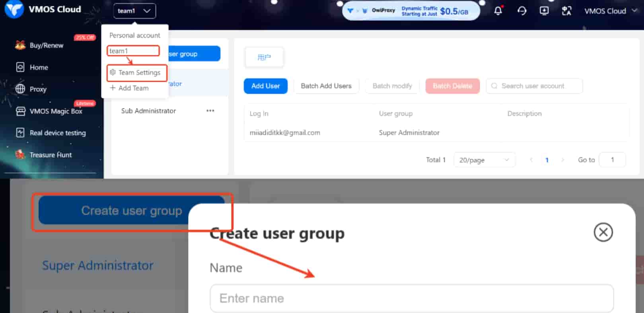Open the language translation icon
Viewport: 644px width, 313px height.
(x=566, y=11)
